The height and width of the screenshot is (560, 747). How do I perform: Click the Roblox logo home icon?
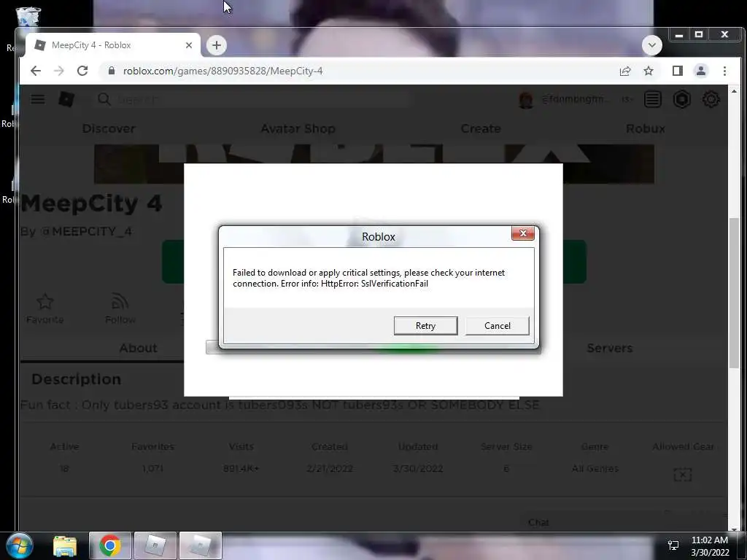tap(66, 99)
